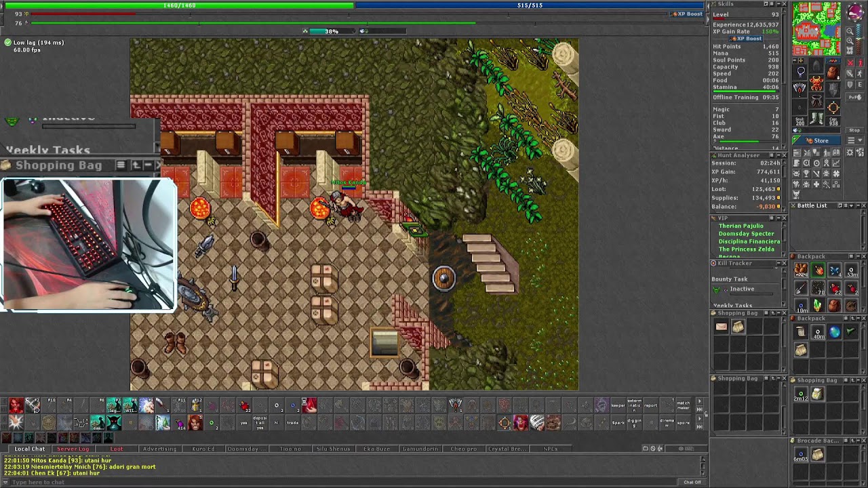Viewport: 868px width, 488px height.
Task: Open the Kuro Ed chat tab
Action: tap(203, 449)
